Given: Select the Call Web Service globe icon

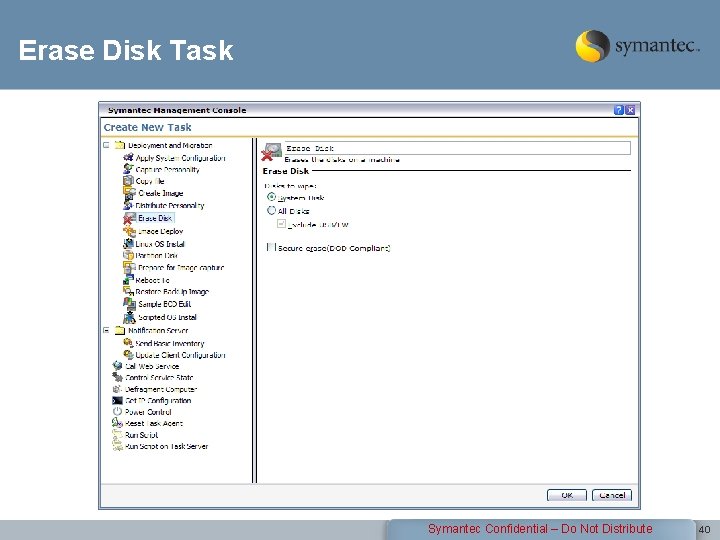Looking at the screenshot, I should pyautogui.click(x=118, y=366).
